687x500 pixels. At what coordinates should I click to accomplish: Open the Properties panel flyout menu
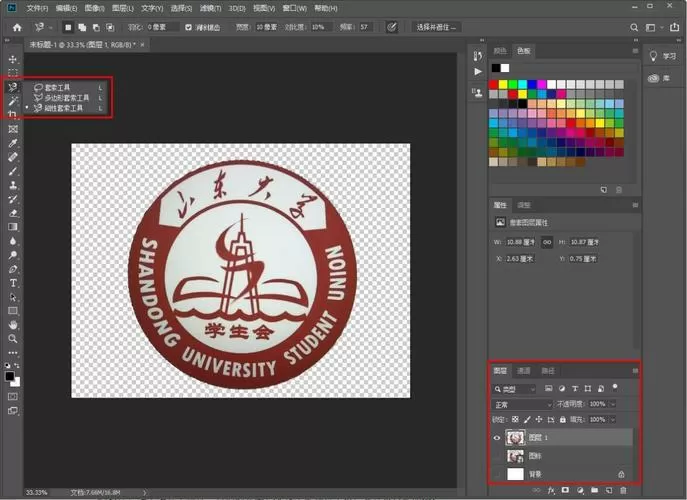pos(635,205)
